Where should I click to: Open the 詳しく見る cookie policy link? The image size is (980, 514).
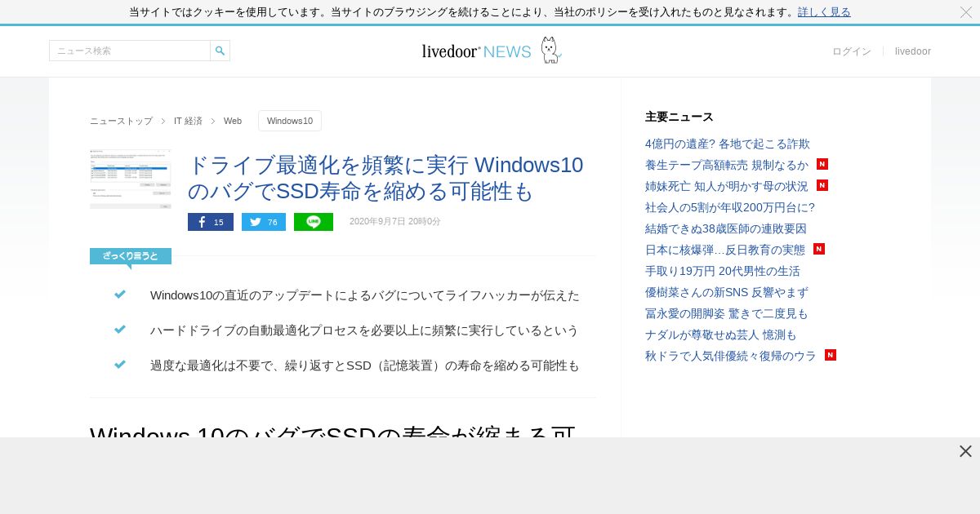coord(824,12)
